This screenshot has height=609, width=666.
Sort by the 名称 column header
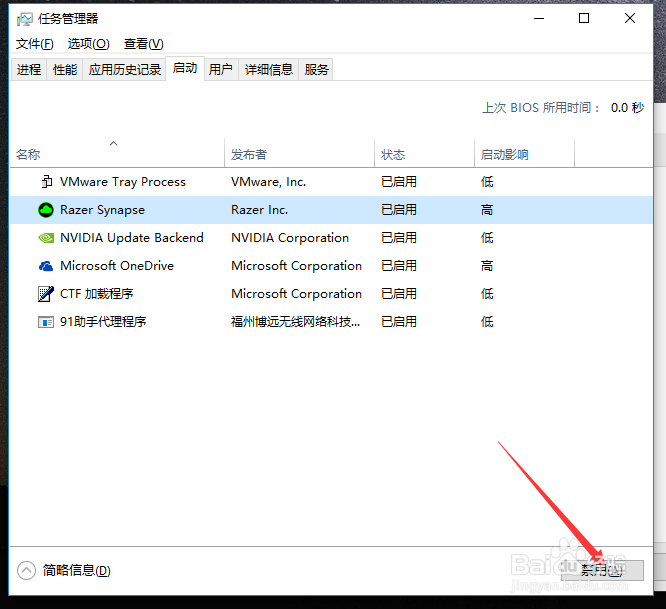pyautogui.click(x=117, y=153)
